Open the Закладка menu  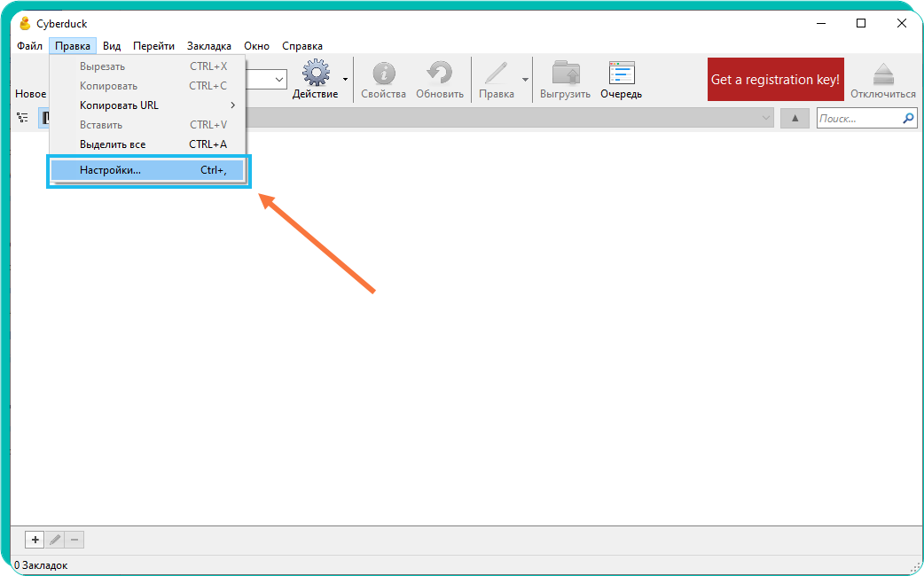(209, 46)
